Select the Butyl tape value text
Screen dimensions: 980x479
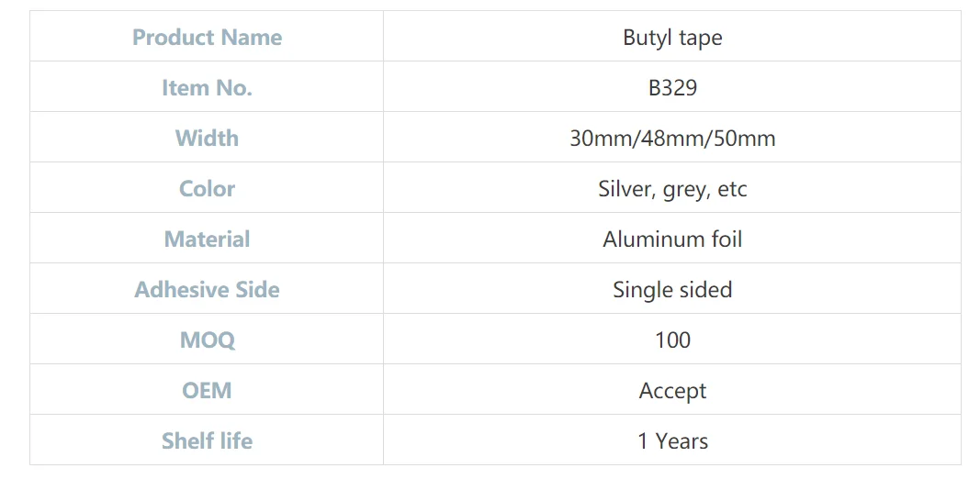click(672, 38)
